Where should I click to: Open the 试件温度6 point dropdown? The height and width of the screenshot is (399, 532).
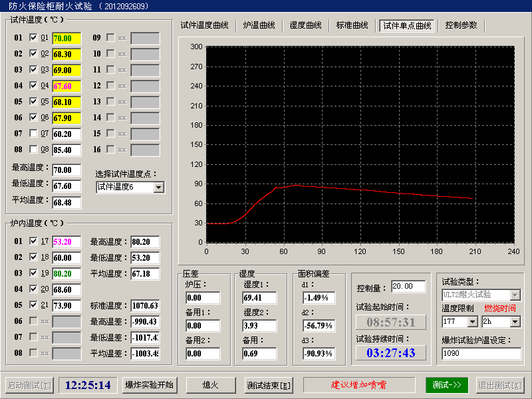coord(158,188)
